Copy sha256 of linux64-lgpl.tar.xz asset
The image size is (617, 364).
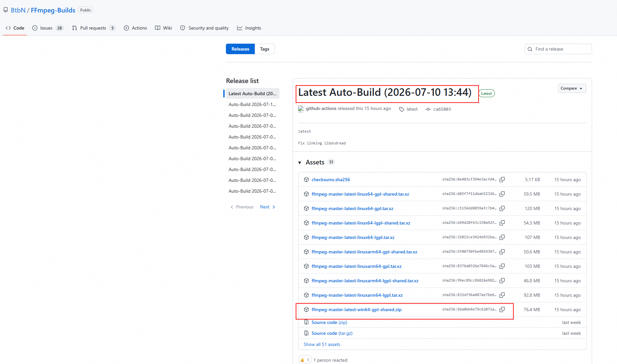pyautogui.click(x=502, y=237)
